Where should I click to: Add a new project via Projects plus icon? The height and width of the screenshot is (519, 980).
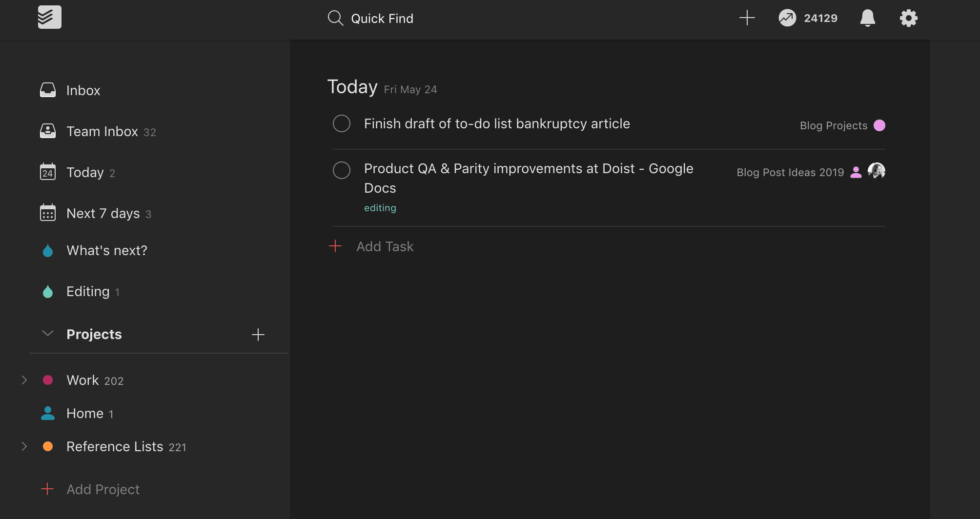click(258, 335)
